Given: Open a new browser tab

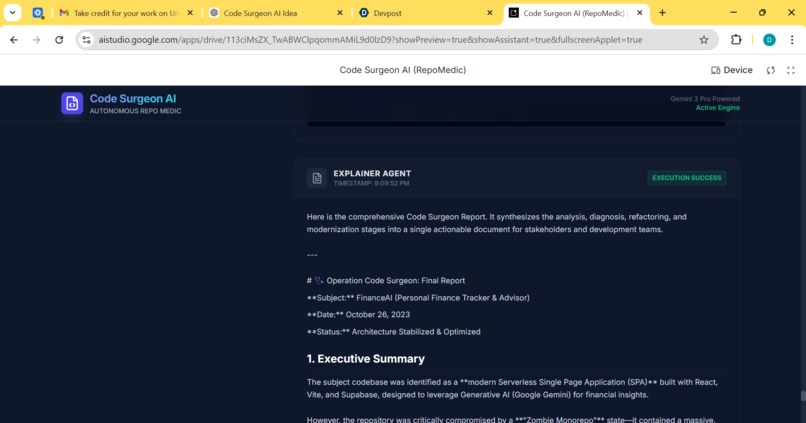Looking at the screenshot, I should [662, 13].
